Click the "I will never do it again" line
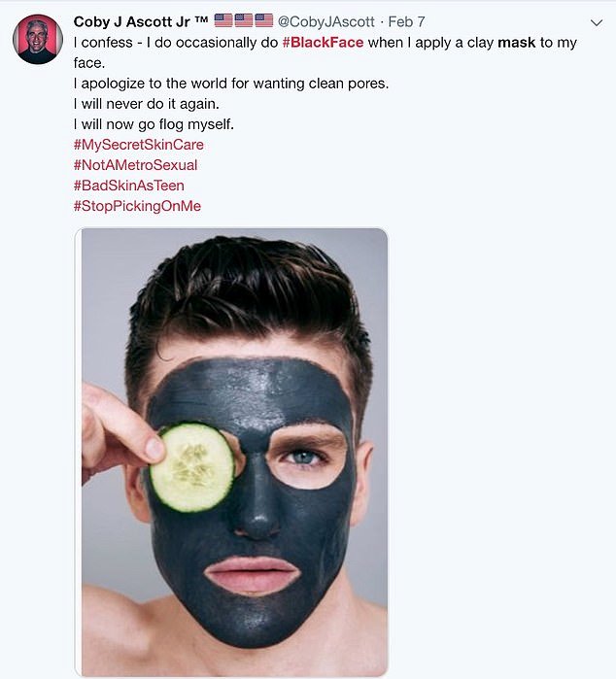Screen dimensions: 616x679 [x=148, y=104]
